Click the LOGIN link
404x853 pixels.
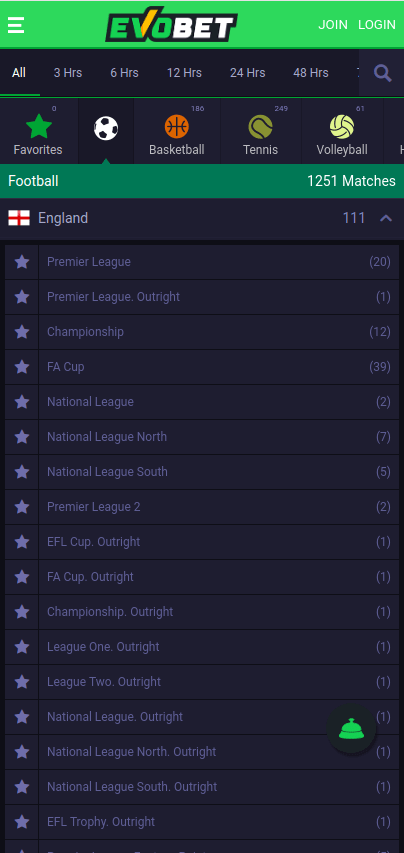tap(377, 25)
